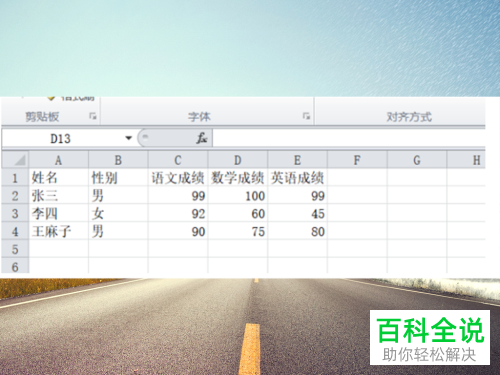The width and height of the screenshot is (500, 375).
Task: Click cell containing 性别
Action: [x=118, y=178]
